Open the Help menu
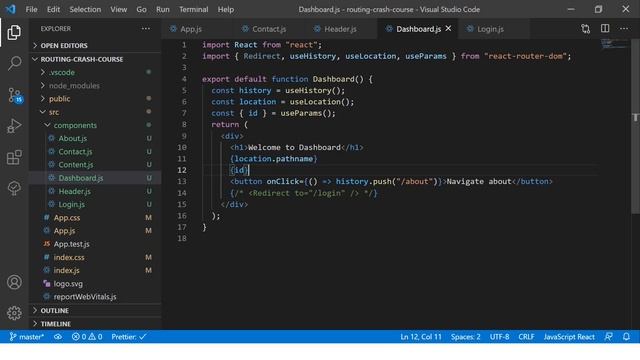Viewport: 640px width, 360px height. [226, 9]
